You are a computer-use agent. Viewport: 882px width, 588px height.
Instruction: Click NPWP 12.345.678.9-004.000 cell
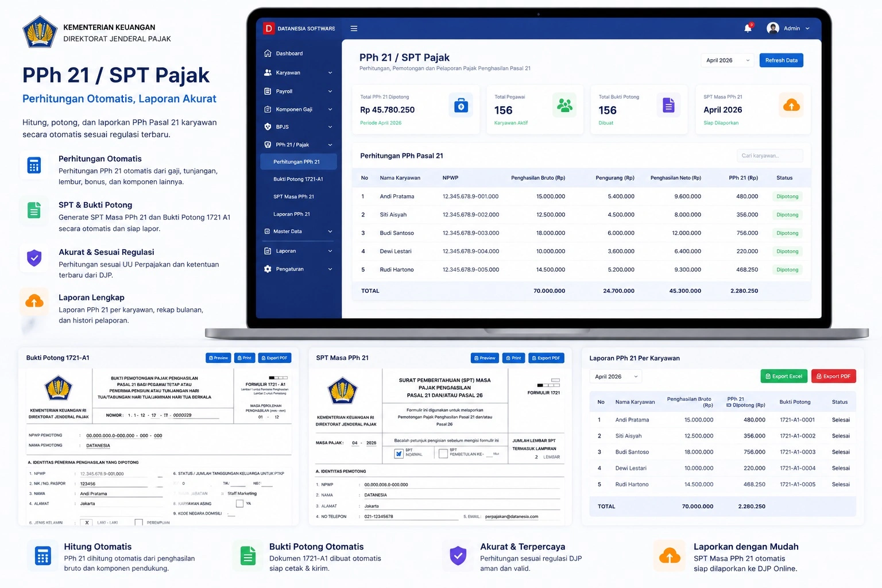470,252
